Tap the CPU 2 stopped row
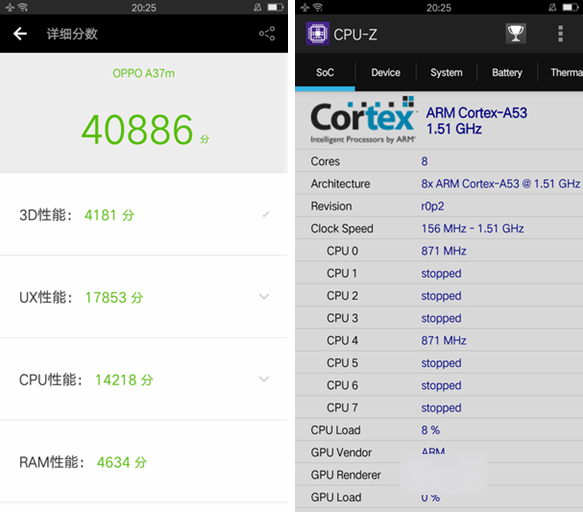 tap(439, 296)
